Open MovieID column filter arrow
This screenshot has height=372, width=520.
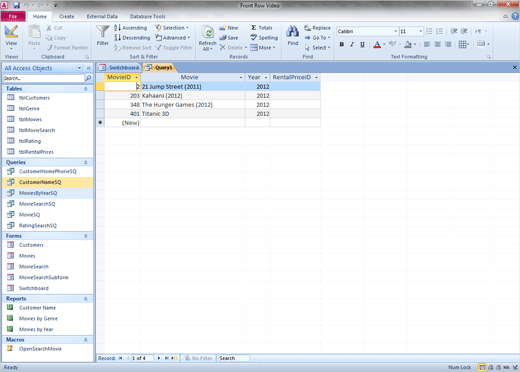click(136, 77)
